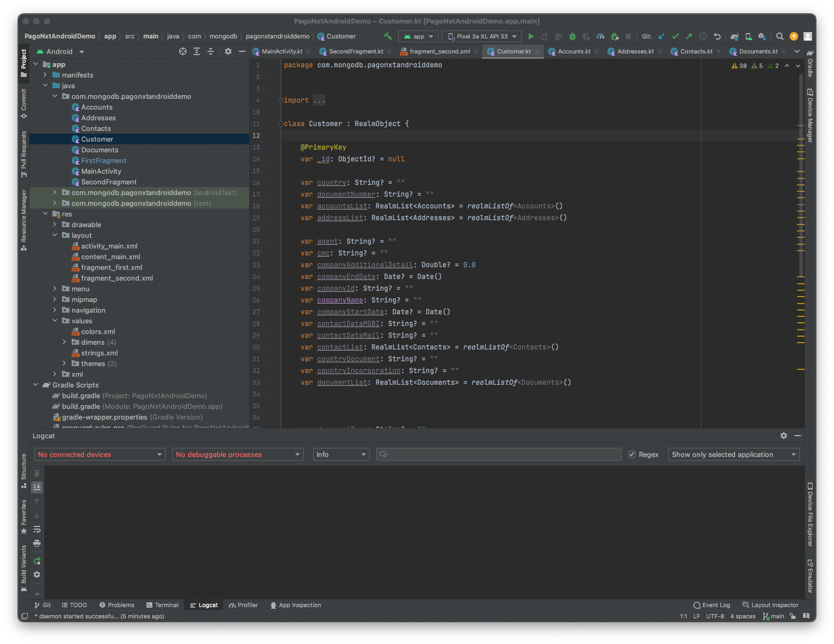Click the hammer Make Project icon
Image resolution: width=834 pixels, height=644 pixels.
[x=388, y=36]
